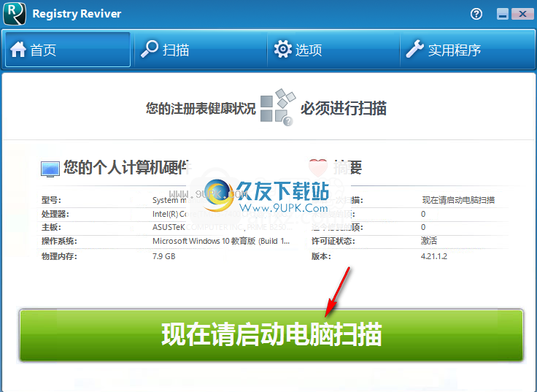
Task: Click the ASUSTeK motherboard value
Action: tap(223, 227)
